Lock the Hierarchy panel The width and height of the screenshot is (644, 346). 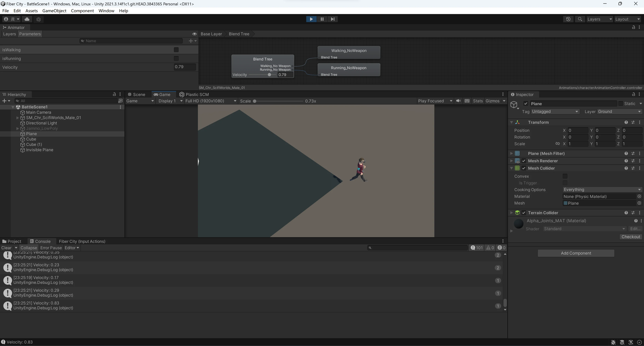[x=114, y=94]
